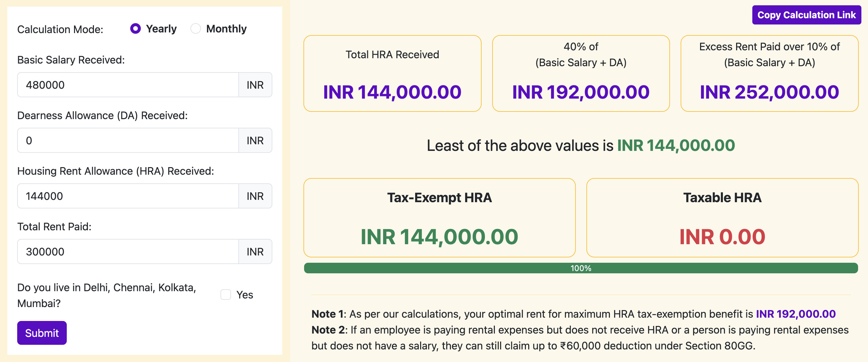Click the green 100% progress bar
The image size is (868, 362).
[x=580, y=269]
